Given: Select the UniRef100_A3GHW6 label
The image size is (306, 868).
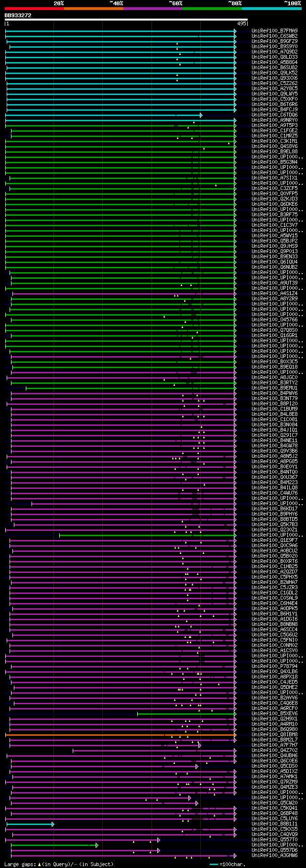Looking at the screenshot, I should click(x=274, y=855).
